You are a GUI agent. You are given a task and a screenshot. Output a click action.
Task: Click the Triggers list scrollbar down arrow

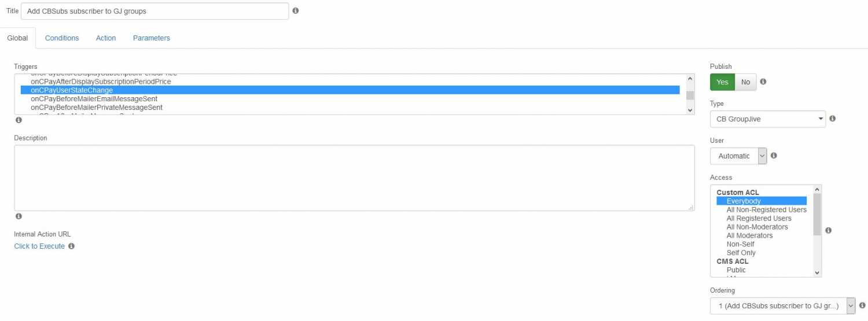690,110
